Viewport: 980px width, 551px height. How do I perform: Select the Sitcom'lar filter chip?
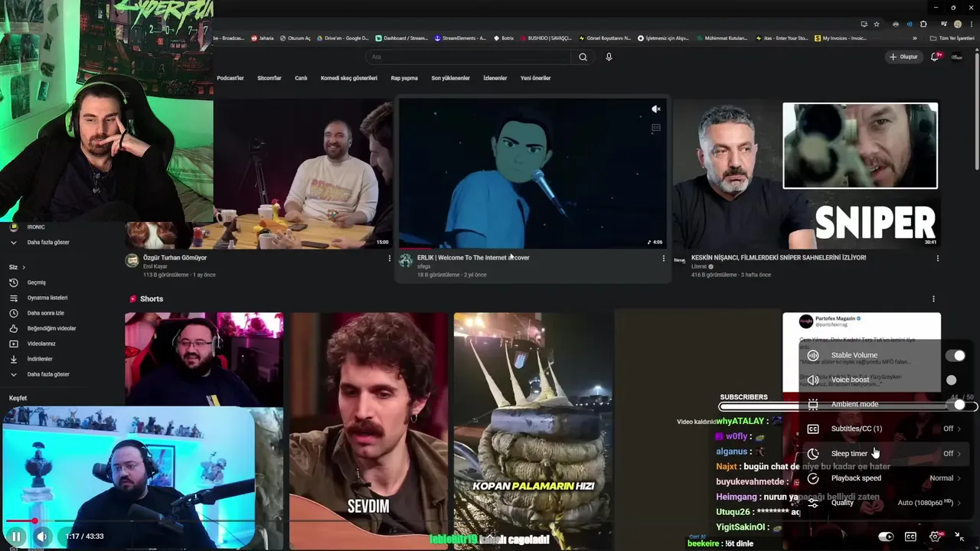[x=269, y=78]
